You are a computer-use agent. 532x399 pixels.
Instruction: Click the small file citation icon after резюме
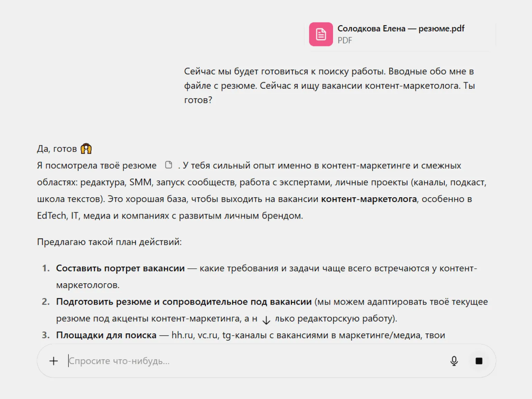coord(169,165)
